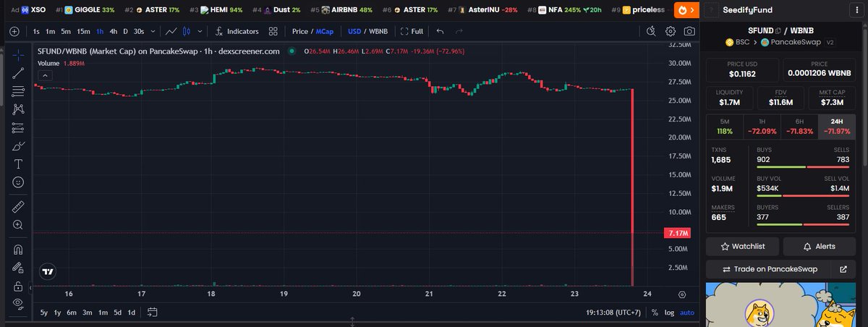Toggle magnet mode for drawings

pos(18,250)
